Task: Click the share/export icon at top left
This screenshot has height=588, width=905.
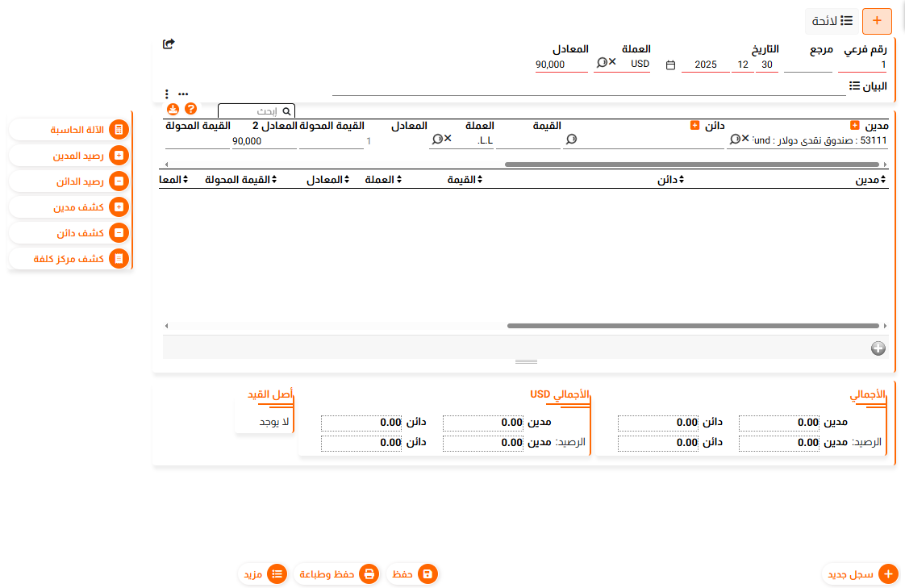Action: pos(169,44)
